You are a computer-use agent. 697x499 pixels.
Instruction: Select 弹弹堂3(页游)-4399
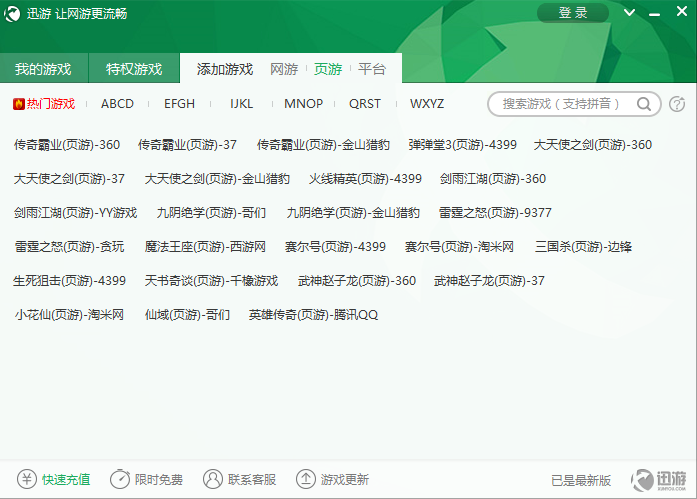(x=462, y=145)
